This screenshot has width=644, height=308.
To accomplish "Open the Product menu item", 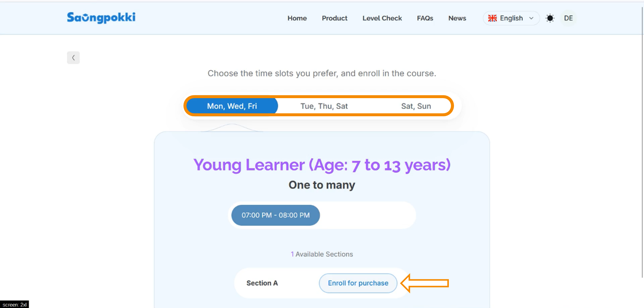I will pyautogui.click(x=335, y=18).
